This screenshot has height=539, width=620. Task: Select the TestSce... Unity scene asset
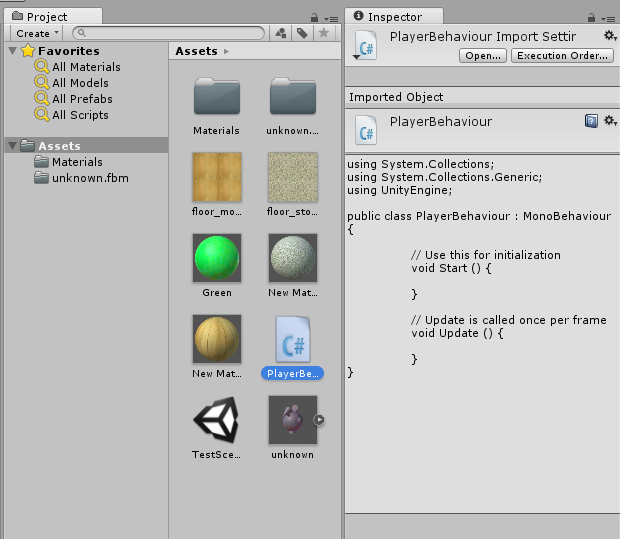click(x=217, y=420)
